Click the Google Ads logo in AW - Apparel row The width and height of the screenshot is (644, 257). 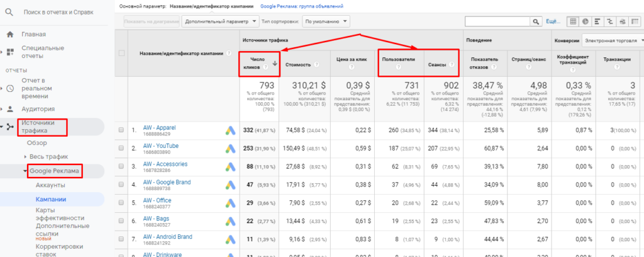[230, 130]
